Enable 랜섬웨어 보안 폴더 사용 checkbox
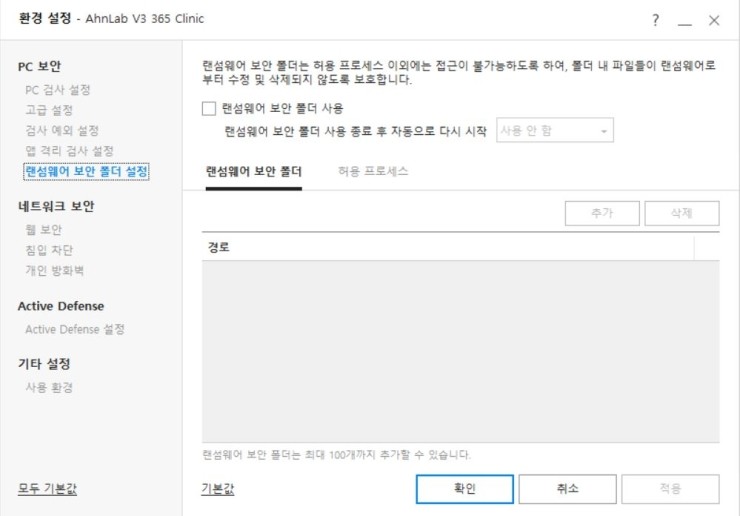Viewport: 740px width, 516px height. coord(209,109)
